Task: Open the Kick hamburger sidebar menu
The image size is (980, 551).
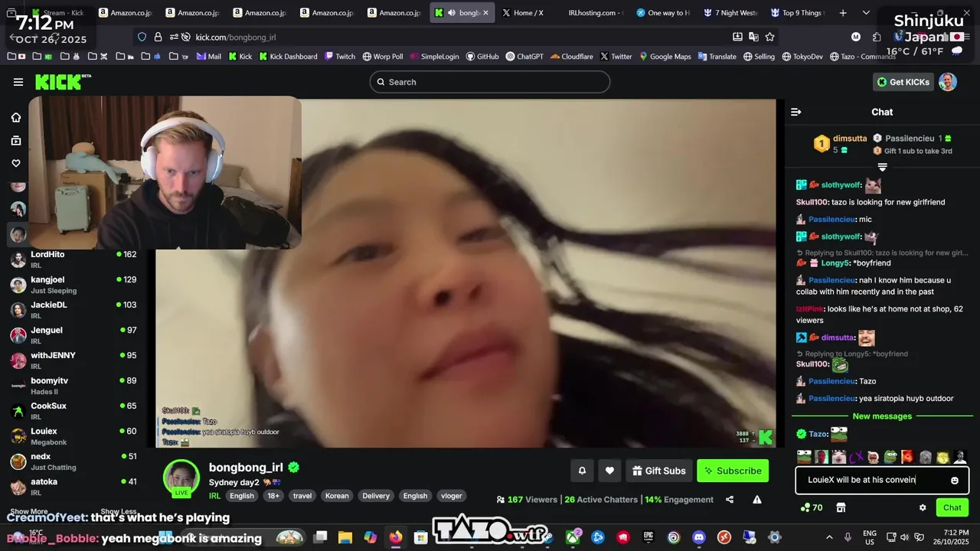Action: coord(18,82)
